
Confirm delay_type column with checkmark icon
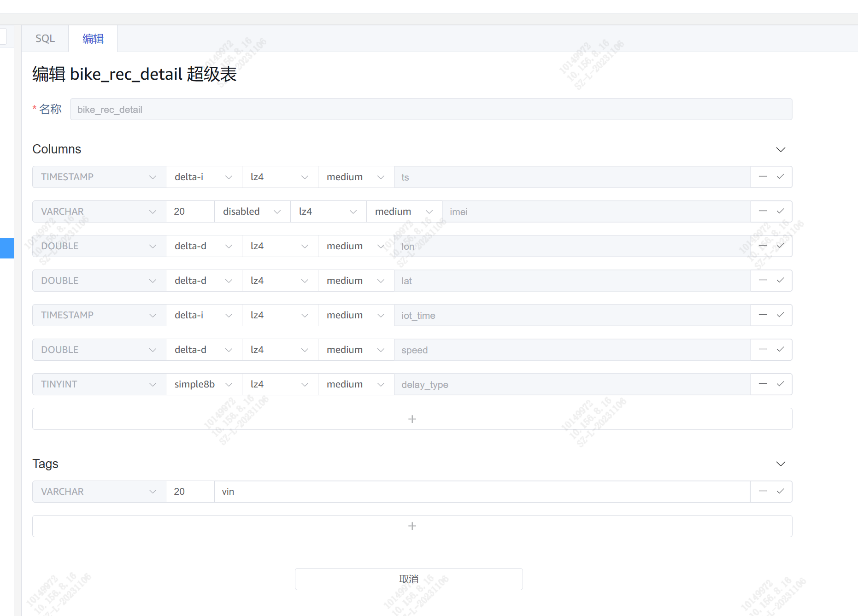(x=780, y=384)
